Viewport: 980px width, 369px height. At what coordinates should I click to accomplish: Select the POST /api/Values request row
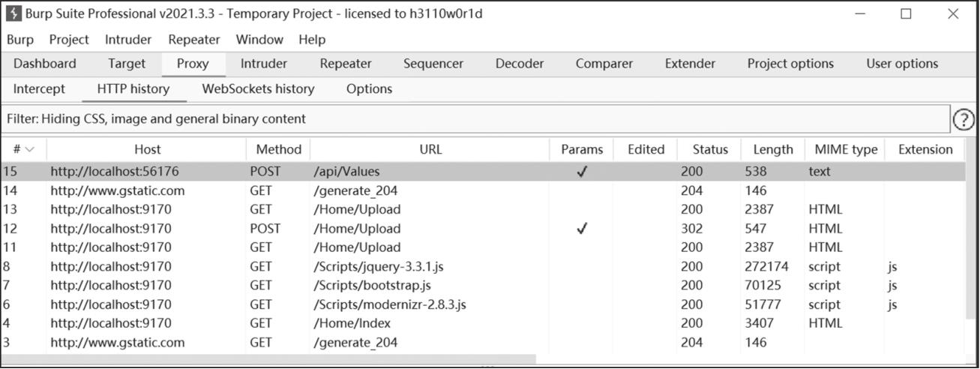coord(483,171)
